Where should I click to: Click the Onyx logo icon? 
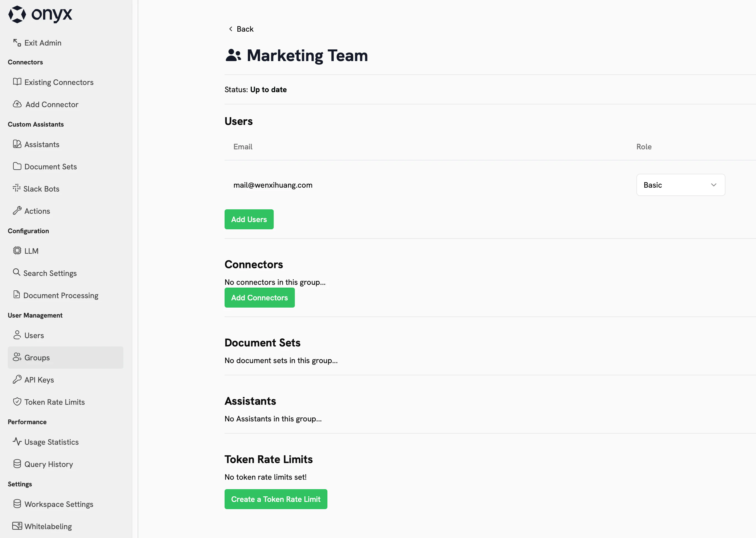coord(18,15)
